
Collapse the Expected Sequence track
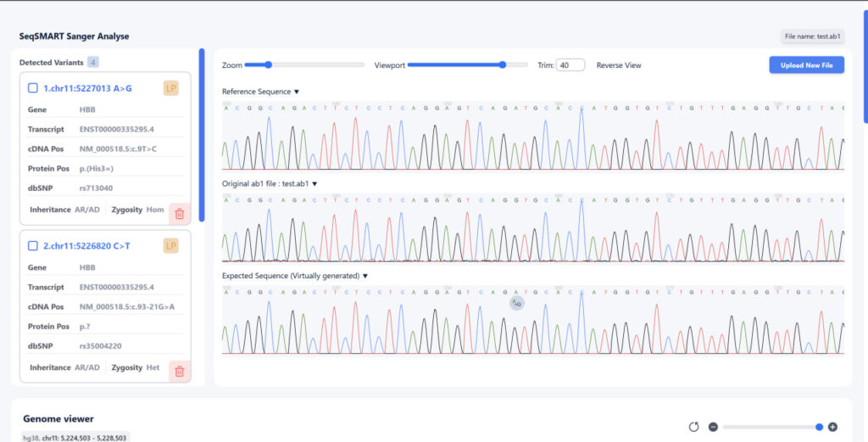pyautogui.click(x=364, y=276)
